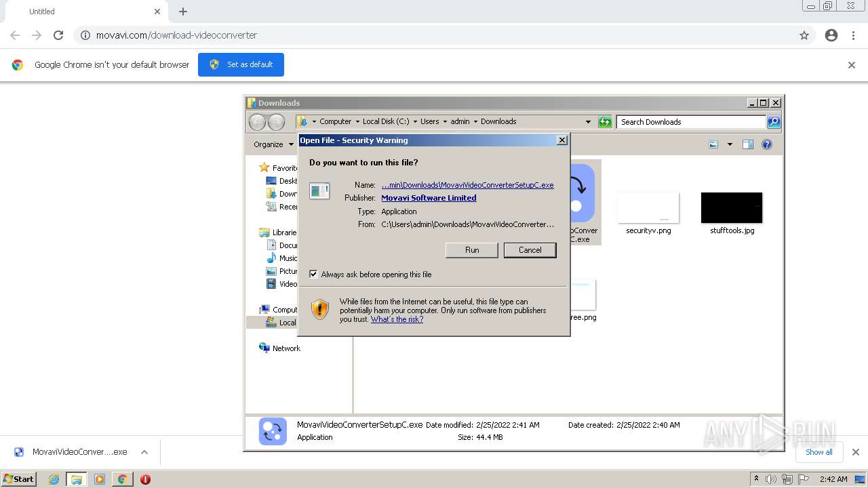Viewport: 868px width, 488px height.
Task: Click admin in the Explorer breadcrumb
Action: 460,122
